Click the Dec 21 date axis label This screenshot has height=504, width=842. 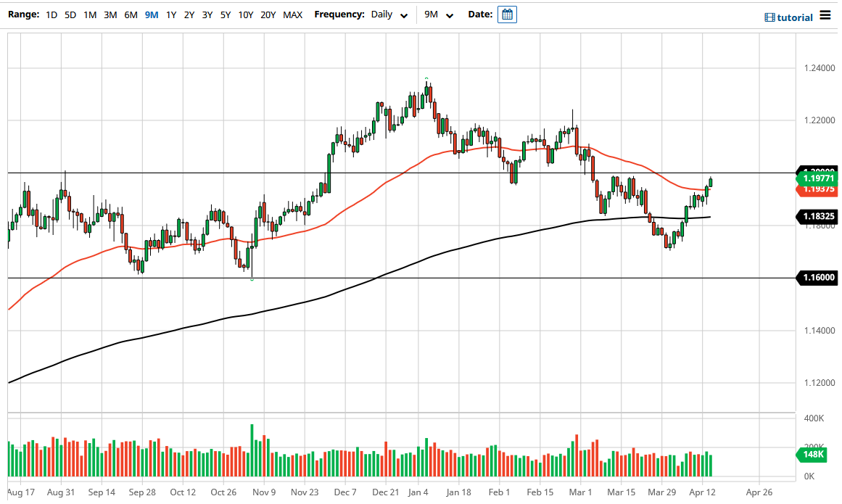(386, 492)
